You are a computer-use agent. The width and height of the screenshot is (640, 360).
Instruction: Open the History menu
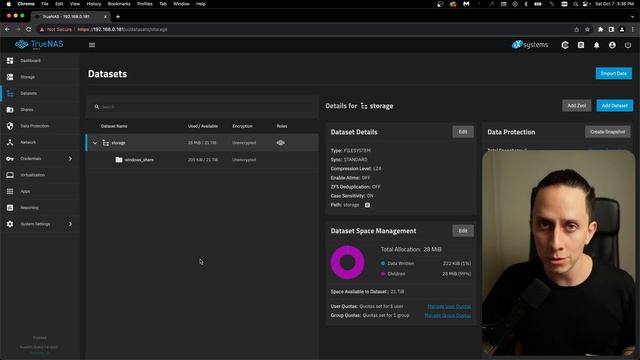(93, 4)
